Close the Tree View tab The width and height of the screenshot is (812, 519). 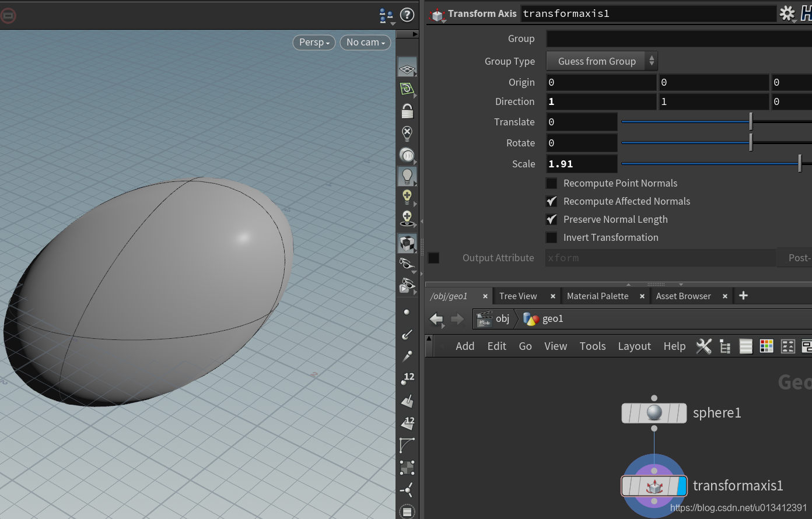[553, 296]
